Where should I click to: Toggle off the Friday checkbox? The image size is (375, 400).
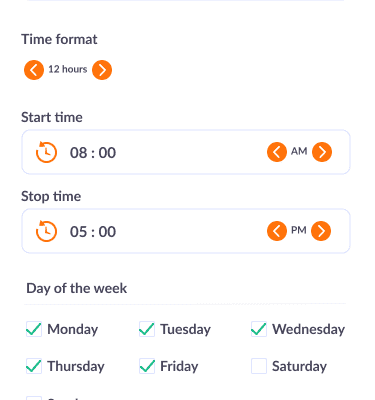[x=147, y=366]
